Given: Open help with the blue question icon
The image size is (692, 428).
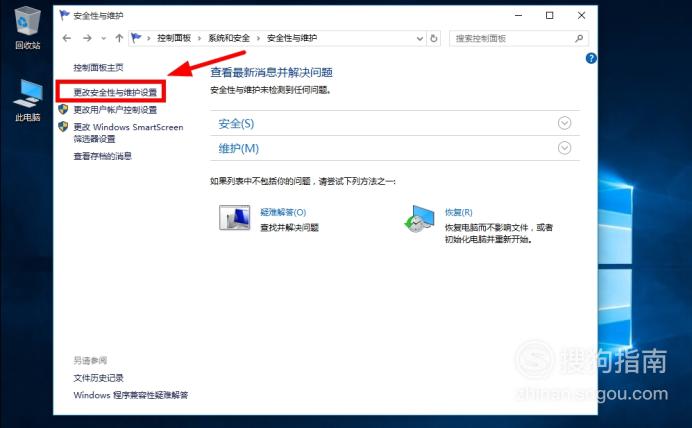Looking at the screenshot, I should 591,59.
